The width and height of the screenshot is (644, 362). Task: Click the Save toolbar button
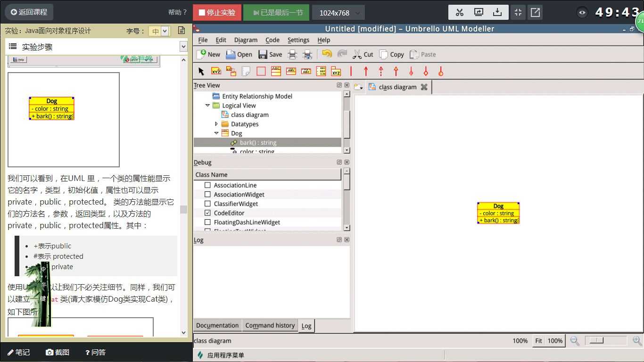[x=270, y=54]
